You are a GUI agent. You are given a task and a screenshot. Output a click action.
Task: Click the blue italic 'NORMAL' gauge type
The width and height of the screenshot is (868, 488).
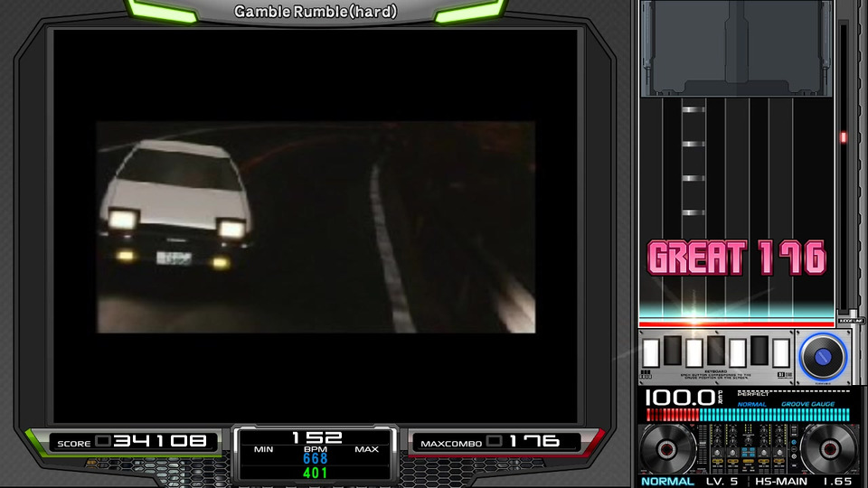tap(751, 405)
